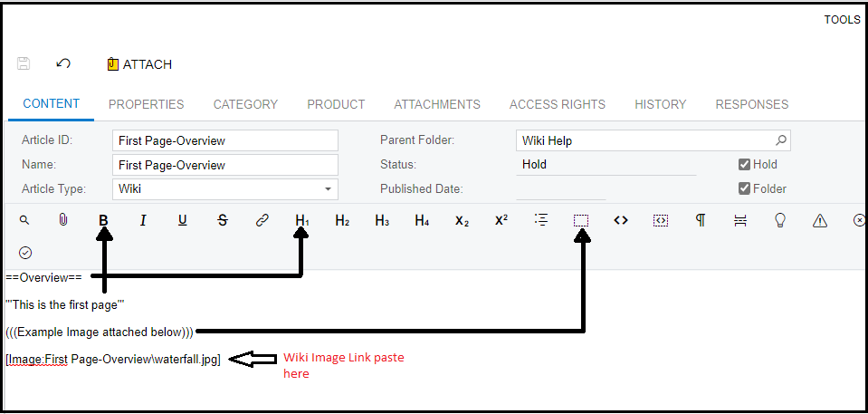The height and width of the screenshot is (414, 868).
Task: Click the subscript X2 icon
Action: point(463,220)
